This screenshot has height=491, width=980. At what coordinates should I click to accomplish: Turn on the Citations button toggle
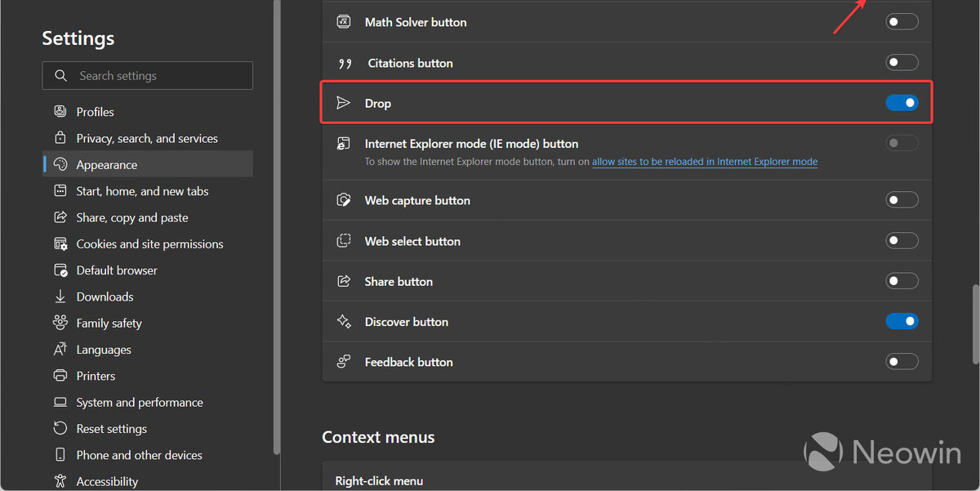coord(902,63)
